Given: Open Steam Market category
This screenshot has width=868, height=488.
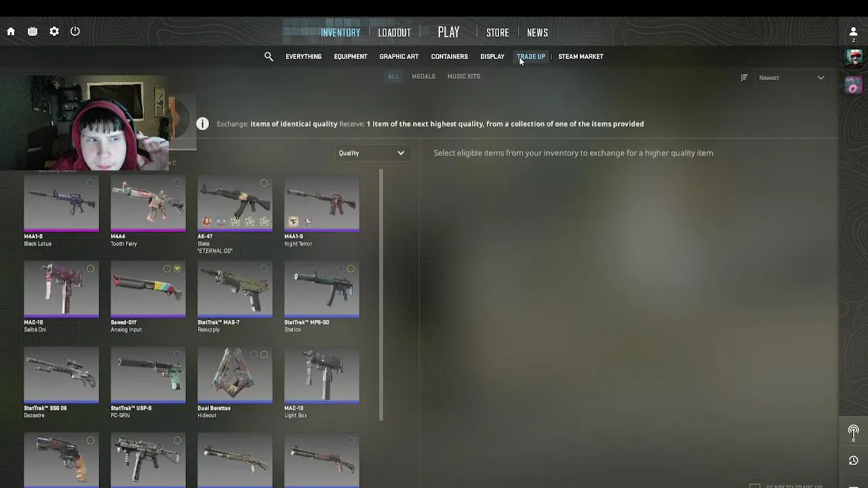Looking at the screenshot, I should (x=580, y=56).
